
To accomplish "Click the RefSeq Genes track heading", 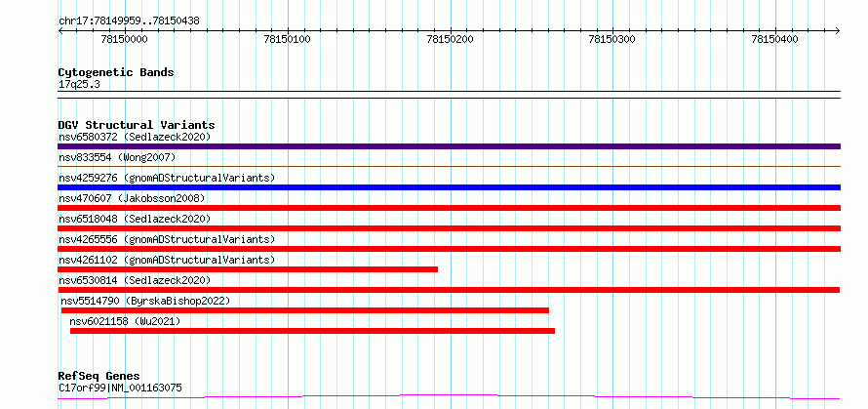I will [99, 377].
